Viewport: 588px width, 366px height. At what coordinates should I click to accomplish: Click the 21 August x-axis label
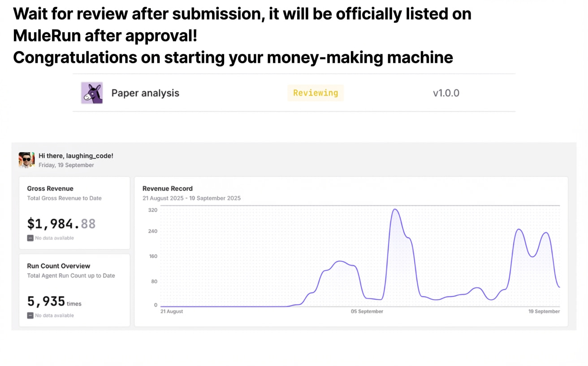tap(172, 311)
